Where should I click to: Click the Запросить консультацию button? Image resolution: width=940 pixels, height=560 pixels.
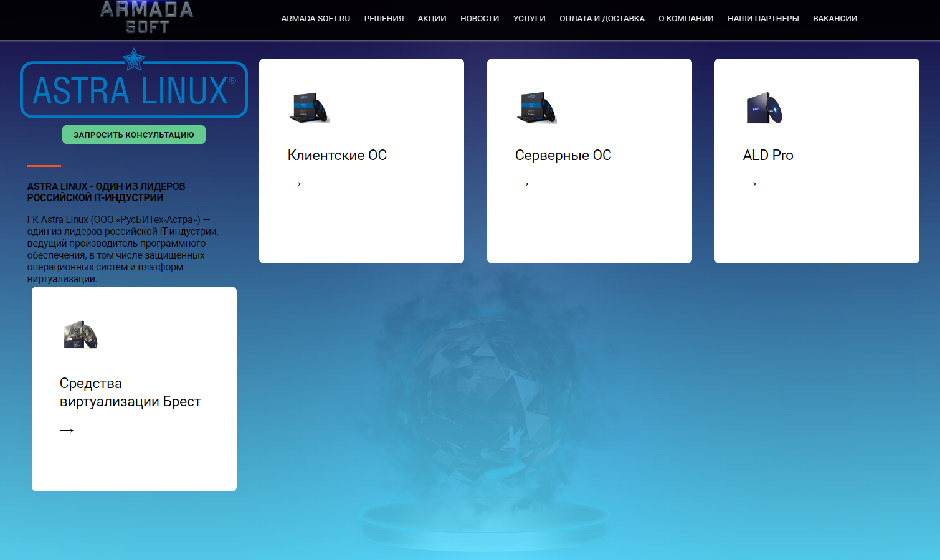click(134, 135)
